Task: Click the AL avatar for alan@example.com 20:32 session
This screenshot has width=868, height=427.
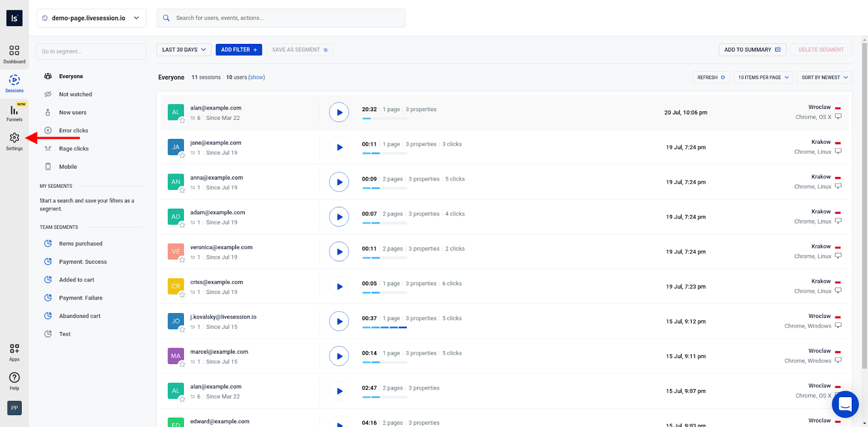Action: (176, 112)
